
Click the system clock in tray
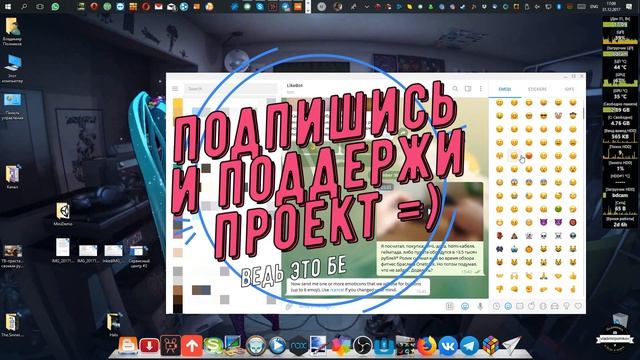tap(611, 6)
